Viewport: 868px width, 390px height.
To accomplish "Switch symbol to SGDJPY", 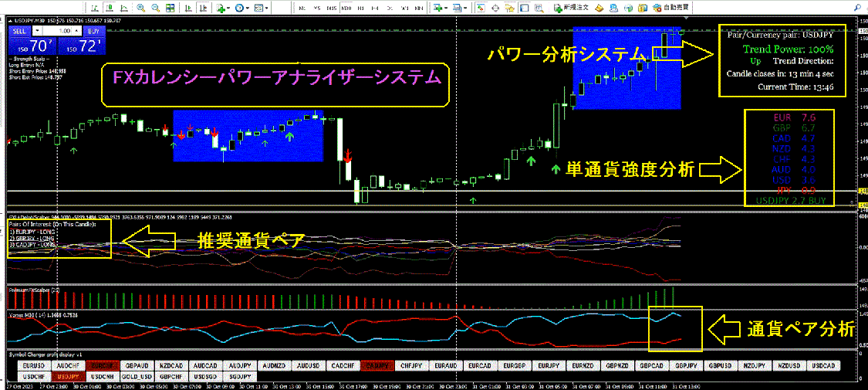I will click(239, 375).
